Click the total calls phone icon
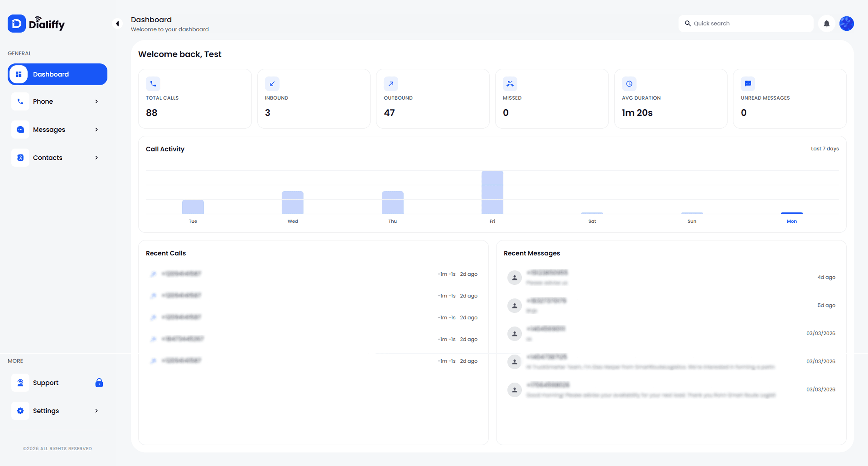Image resolution: width=868 pixels, height=466 pixels. coord(153,84)
